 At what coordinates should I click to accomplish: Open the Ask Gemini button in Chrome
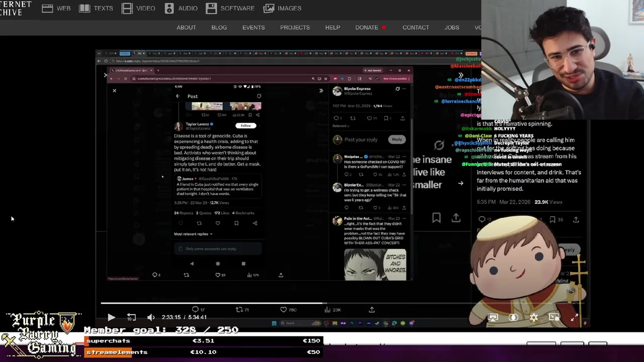point(374,70)
